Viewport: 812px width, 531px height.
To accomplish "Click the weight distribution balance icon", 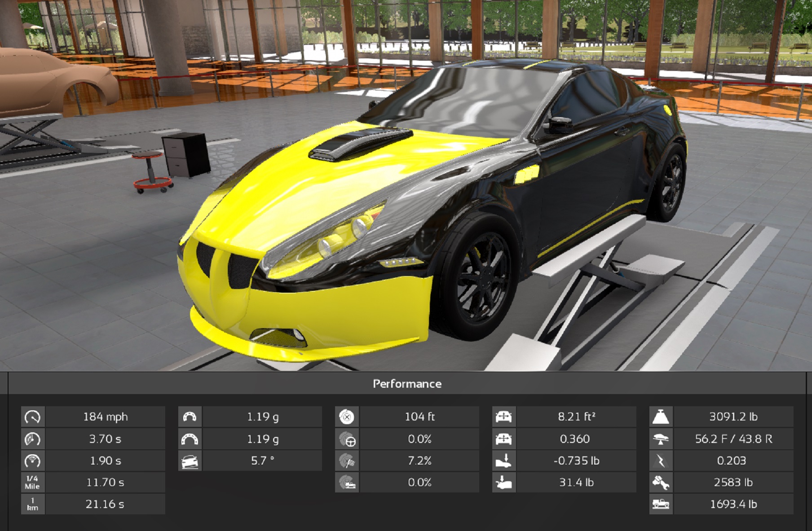I will [x=661, y=439].
